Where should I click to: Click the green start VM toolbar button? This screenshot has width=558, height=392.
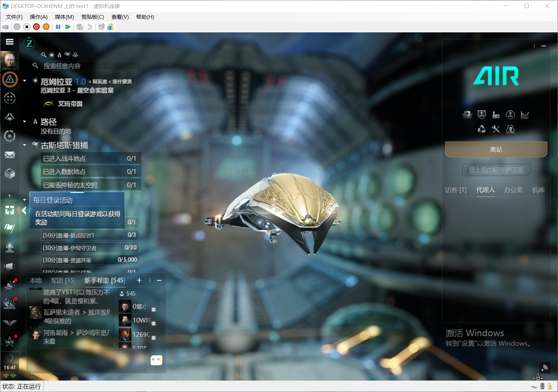tap(68, 27)
